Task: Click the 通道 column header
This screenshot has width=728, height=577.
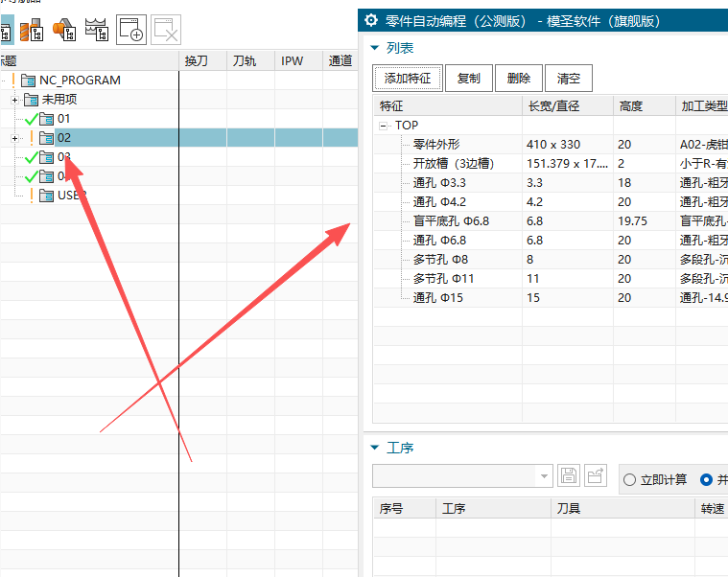Action: coord(340,60)
